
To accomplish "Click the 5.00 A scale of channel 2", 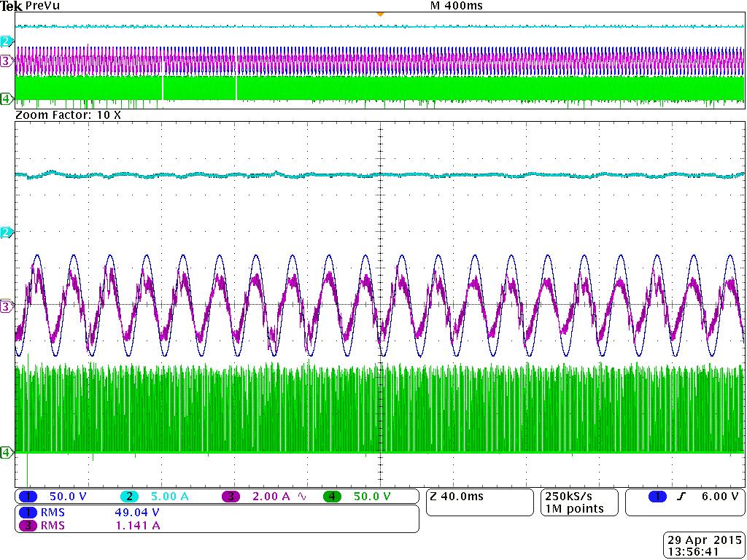I will 169,497.
